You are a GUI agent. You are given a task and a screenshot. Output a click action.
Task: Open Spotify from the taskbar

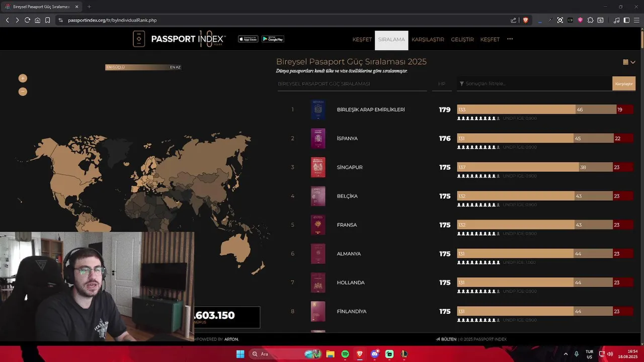coord(345,354)
